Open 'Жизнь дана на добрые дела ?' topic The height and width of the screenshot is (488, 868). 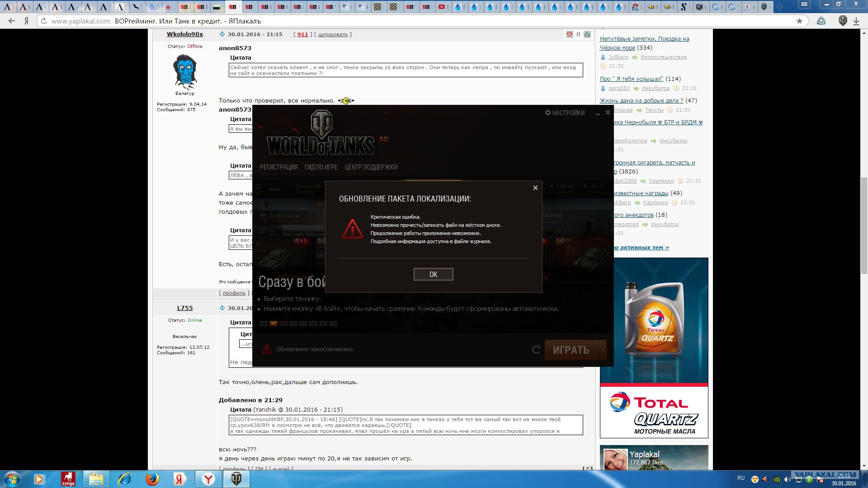[642, 101]
